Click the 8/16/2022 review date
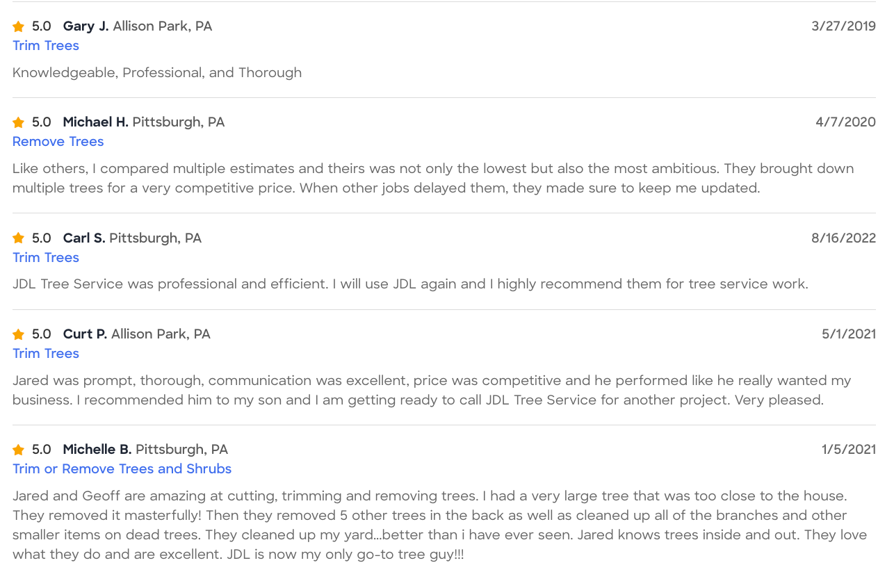The height and width of the screenshot is (588, 894). click(844, 238)
